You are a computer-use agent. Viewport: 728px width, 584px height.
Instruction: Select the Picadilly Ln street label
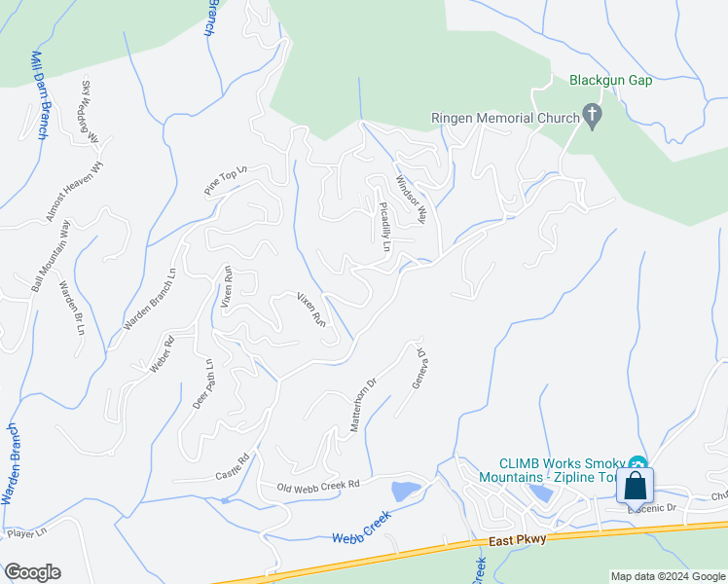point(384,227)
